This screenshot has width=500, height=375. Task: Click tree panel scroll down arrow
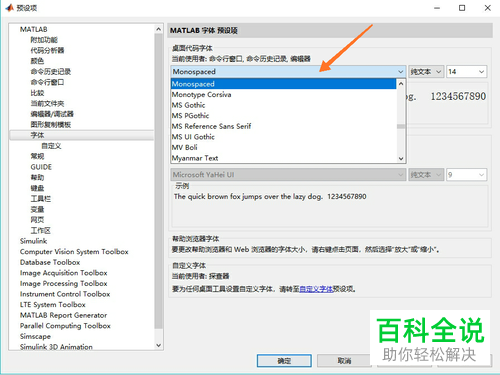click(159, 345)
